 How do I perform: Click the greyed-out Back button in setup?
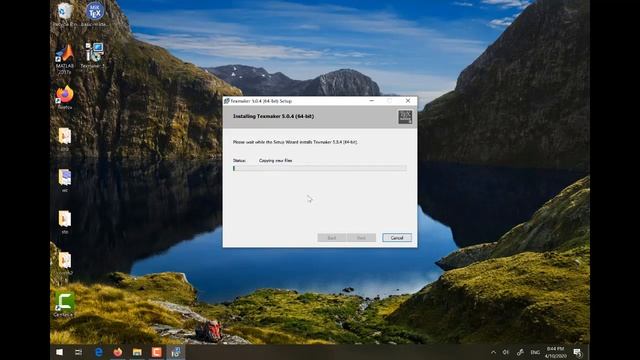coord(331,238)
